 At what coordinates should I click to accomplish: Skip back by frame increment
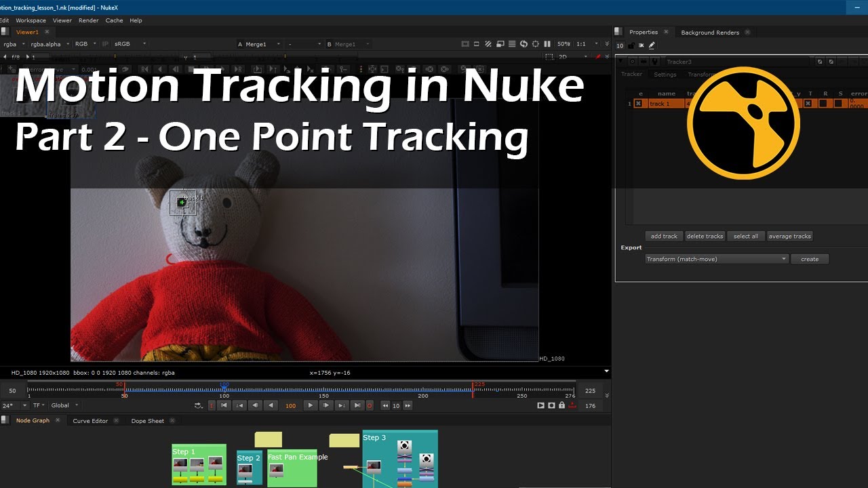click(385, 405)
